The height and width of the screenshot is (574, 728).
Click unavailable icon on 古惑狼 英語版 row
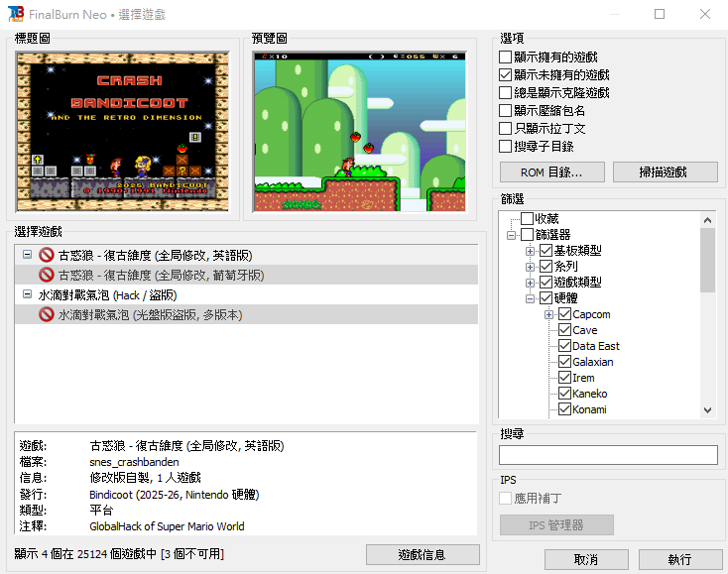[46, 255]
